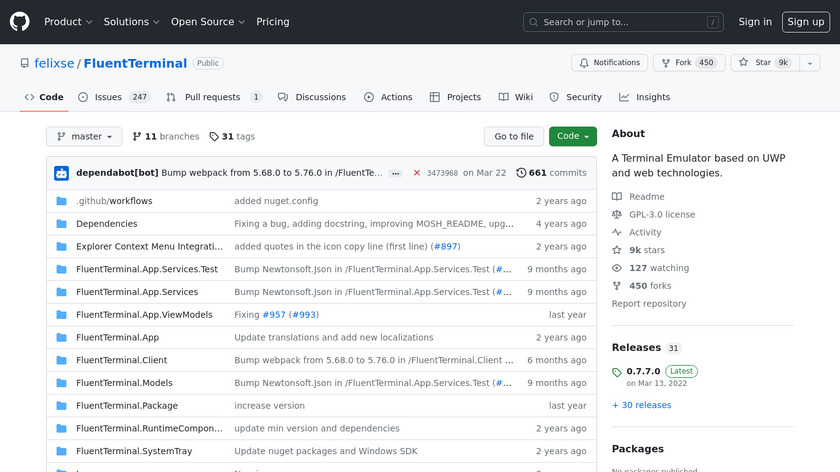This screenshot has width=840, height=472.
Task: Open the Discussions tab
Action: click(312, 97)
